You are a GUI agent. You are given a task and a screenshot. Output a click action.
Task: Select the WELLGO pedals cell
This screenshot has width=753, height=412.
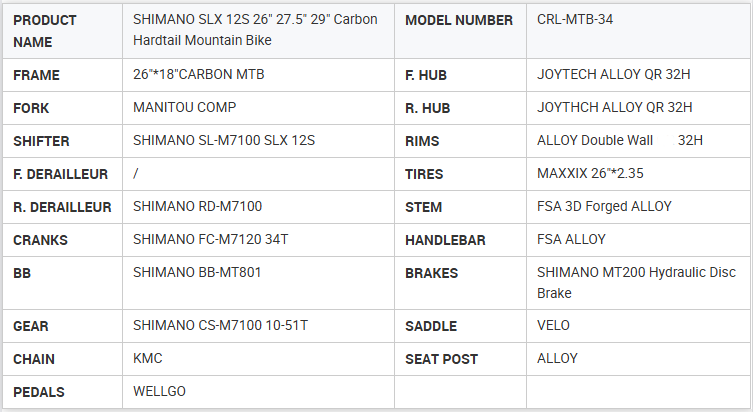[x=159, y=391]
